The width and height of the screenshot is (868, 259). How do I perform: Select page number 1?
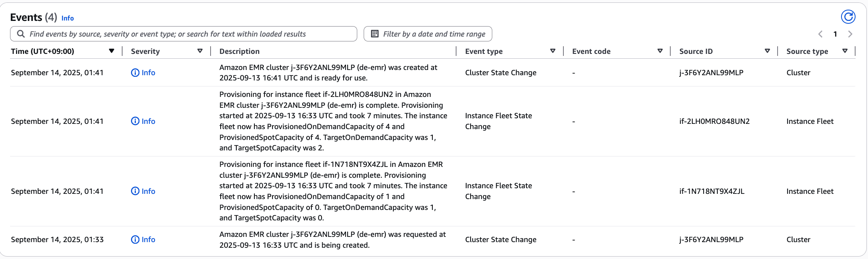click(x=835, y=34)
